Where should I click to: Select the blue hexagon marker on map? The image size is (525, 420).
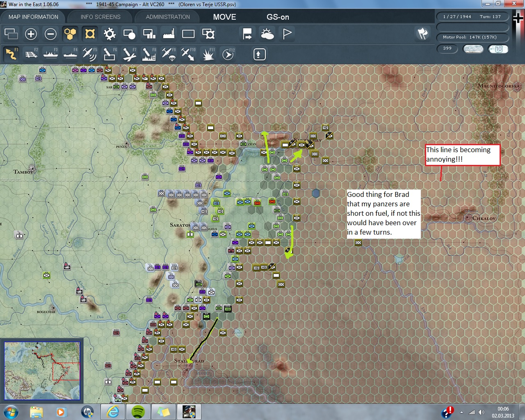point(316,193)
